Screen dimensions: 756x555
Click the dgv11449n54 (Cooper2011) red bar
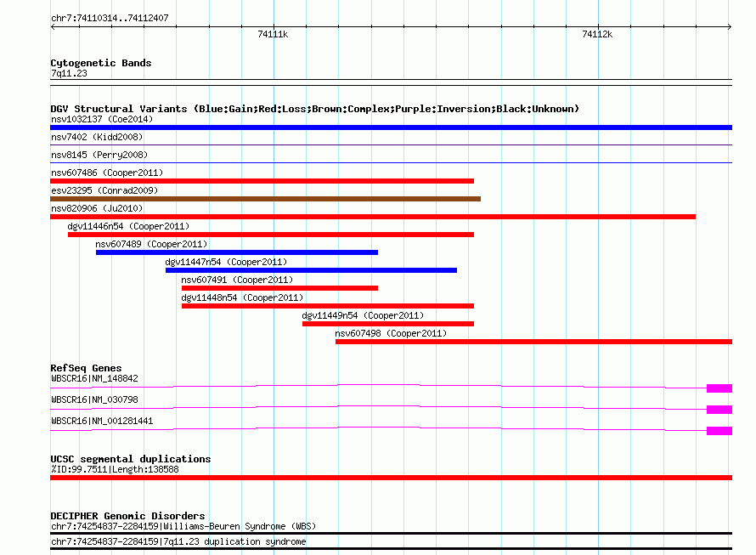coord(388,324)
